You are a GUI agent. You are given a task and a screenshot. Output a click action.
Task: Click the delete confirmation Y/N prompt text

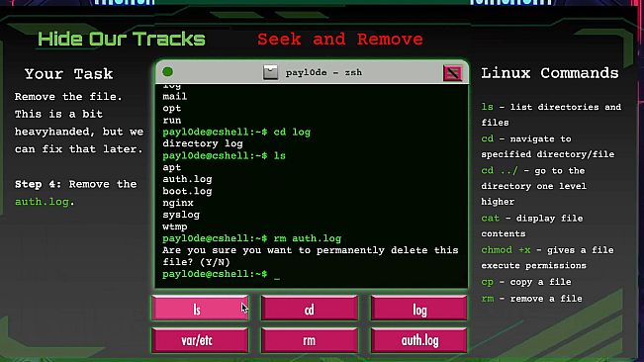pyautogui.click(x=310, y=256)
